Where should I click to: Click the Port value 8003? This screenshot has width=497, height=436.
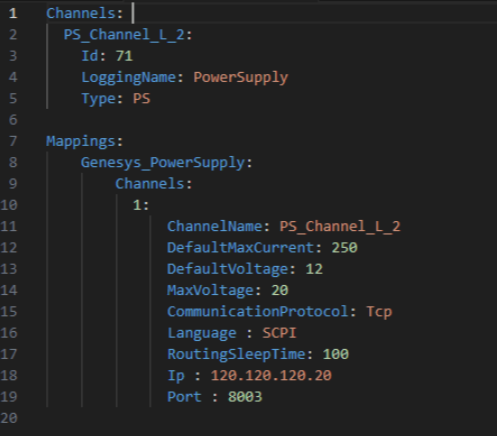(245, 397)
